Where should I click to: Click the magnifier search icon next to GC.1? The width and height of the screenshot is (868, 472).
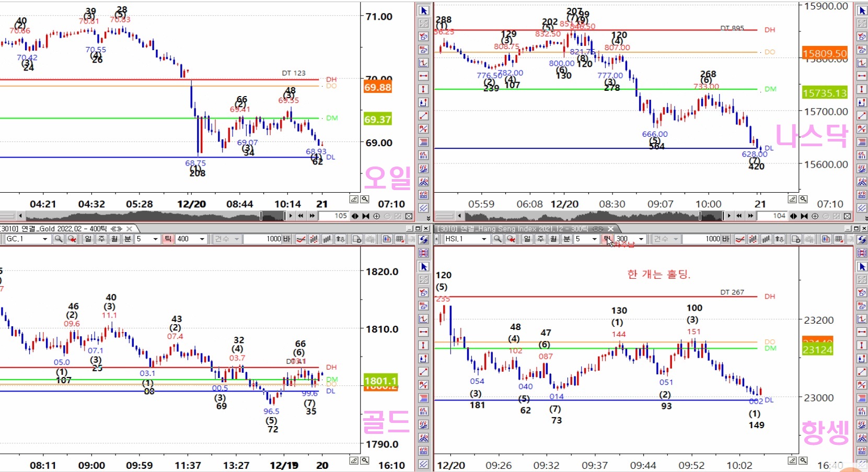59,239
